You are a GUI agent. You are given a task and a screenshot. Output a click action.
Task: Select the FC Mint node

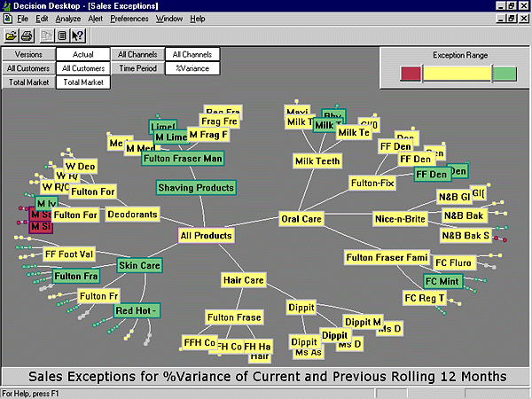(x=442, y=281)
